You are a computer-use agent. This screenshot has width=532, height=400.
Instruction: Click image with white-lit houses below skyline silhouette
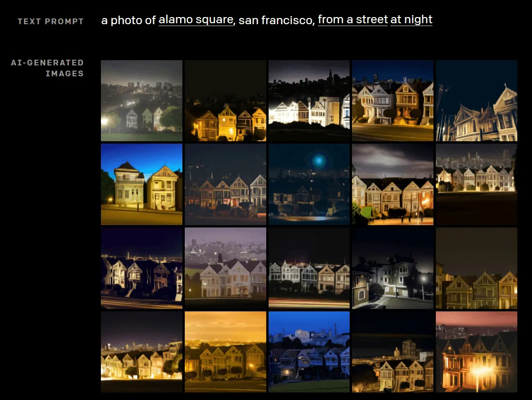tap(309, 100)
